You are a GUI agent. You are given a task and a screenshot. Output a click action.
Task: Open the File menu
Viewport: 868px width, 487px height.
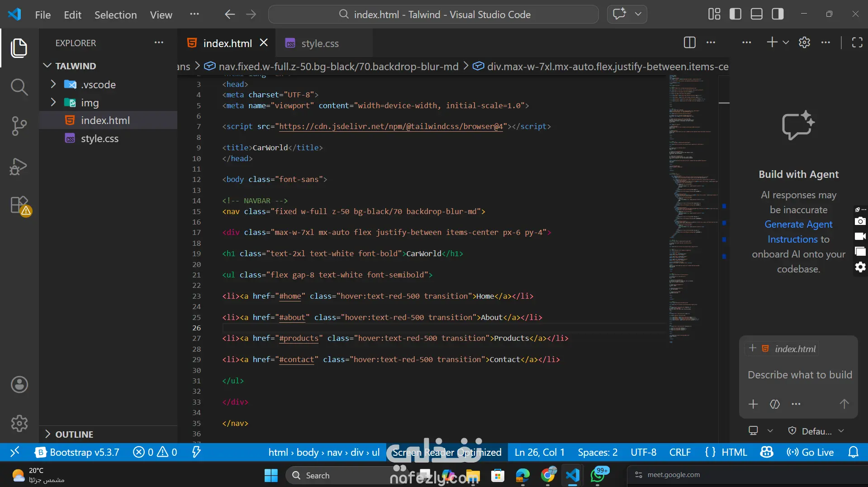[43, 14]
